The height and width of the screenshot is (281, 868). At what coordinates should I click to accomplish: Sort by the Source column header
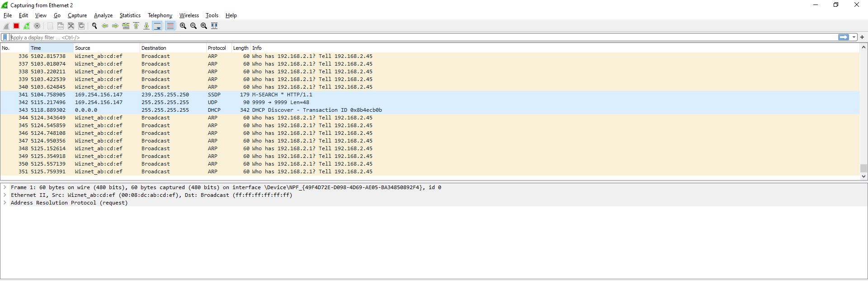[107, 48]
